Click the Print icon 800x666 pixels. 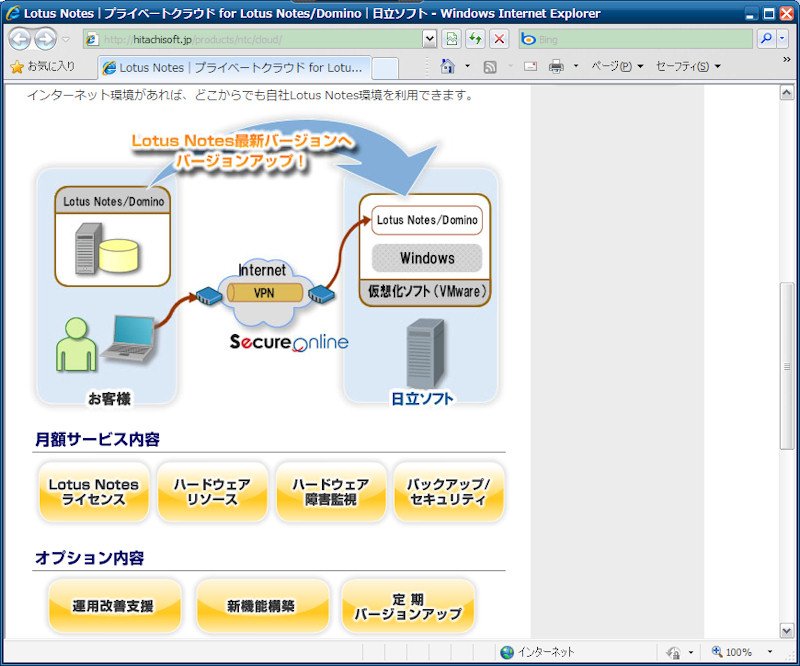pyautogui.click(x=556, y=67)
